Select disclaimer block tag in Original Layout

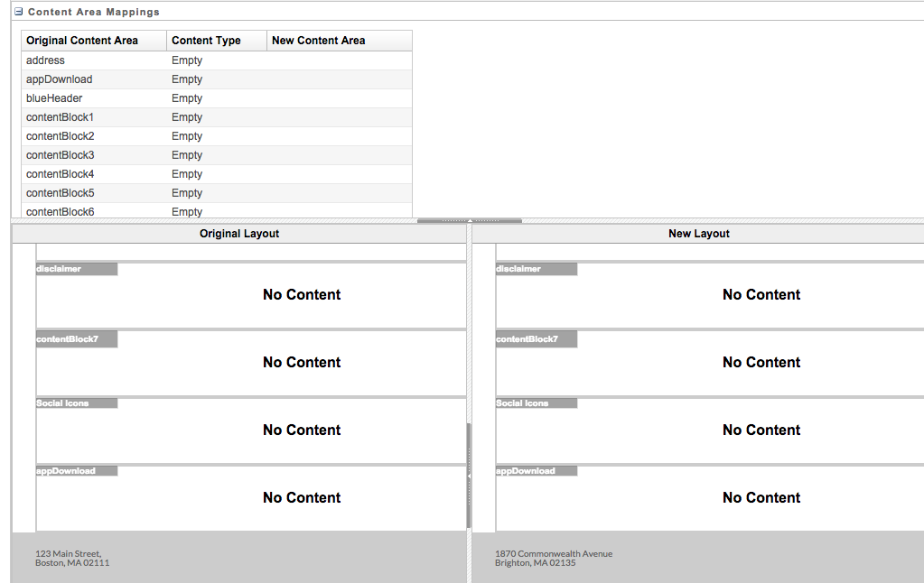click(76, 269)
